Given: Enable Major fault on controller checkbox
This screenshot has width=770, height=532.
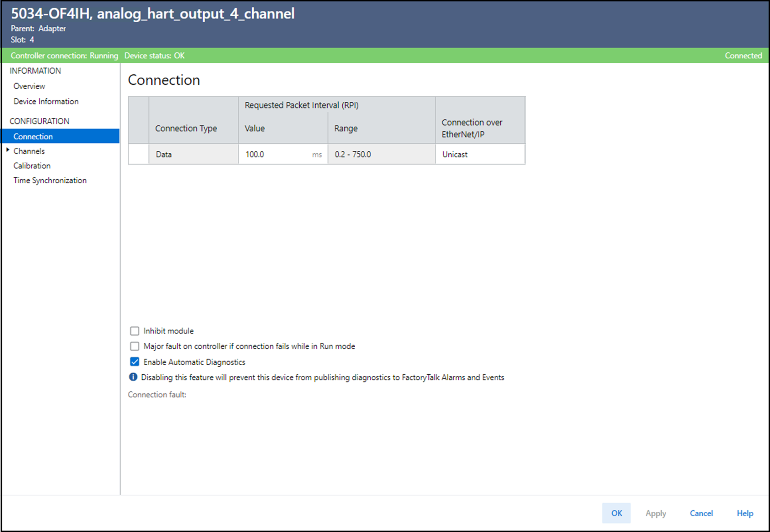Looking at the screenshot, I should pos(135,346).
